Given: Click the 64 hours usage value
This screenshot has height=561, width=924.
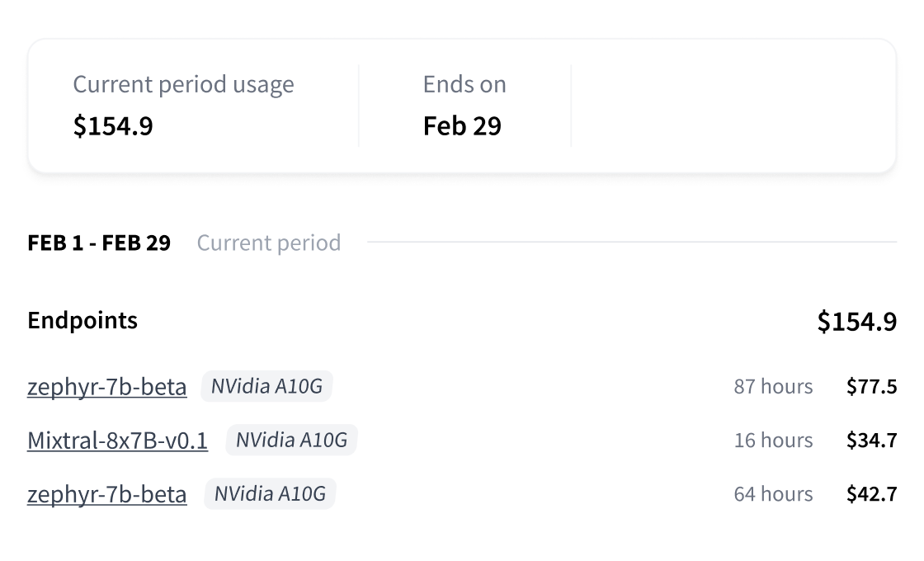Looking at the screenshot, I should click(773, 494).
